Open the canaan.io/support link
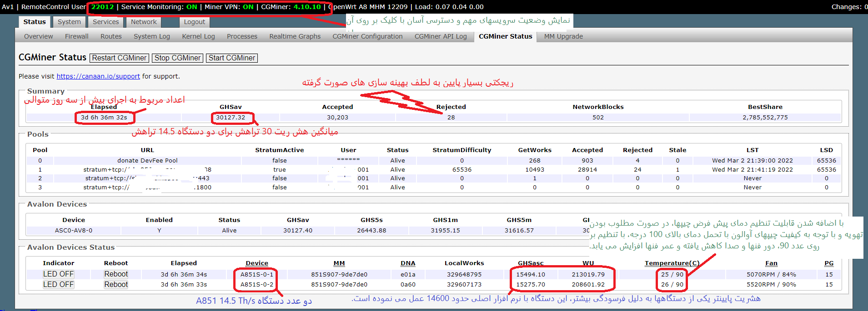The width and height of the screenshot is (868, 311). (x=98, y=76)
